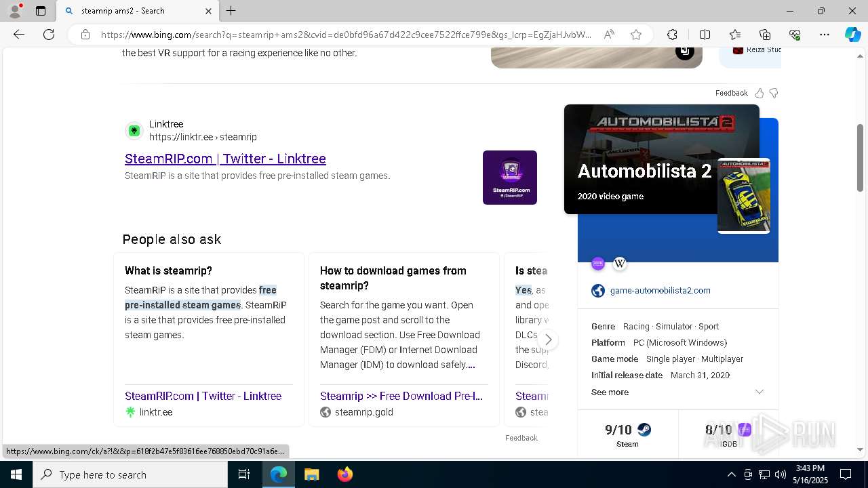Open a new tab with plus icon

(x=231, y=11)
